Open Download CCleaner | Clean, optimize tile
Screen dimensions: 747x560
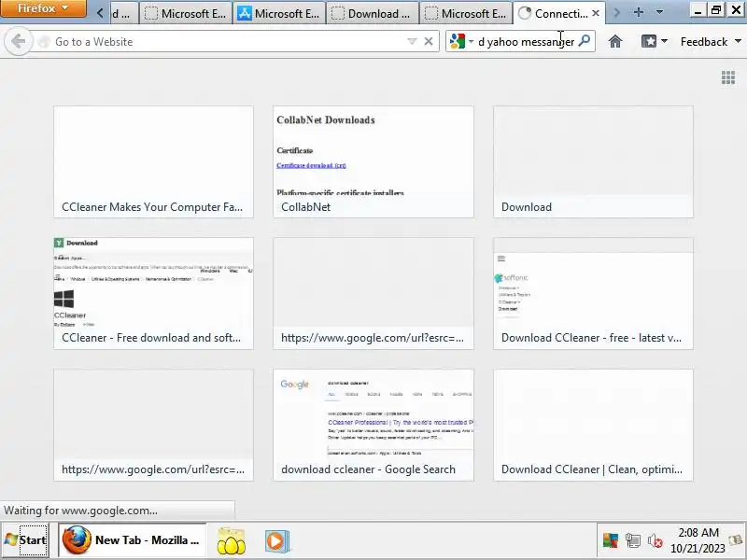click(x=593, y=425)
